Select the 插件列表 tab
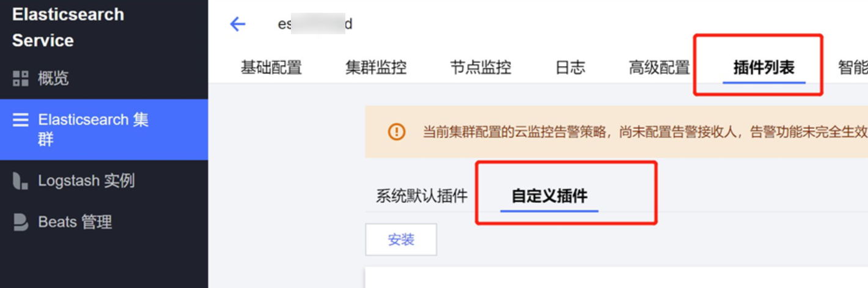This screenshot has height=288, width=868. click(764, 67)
